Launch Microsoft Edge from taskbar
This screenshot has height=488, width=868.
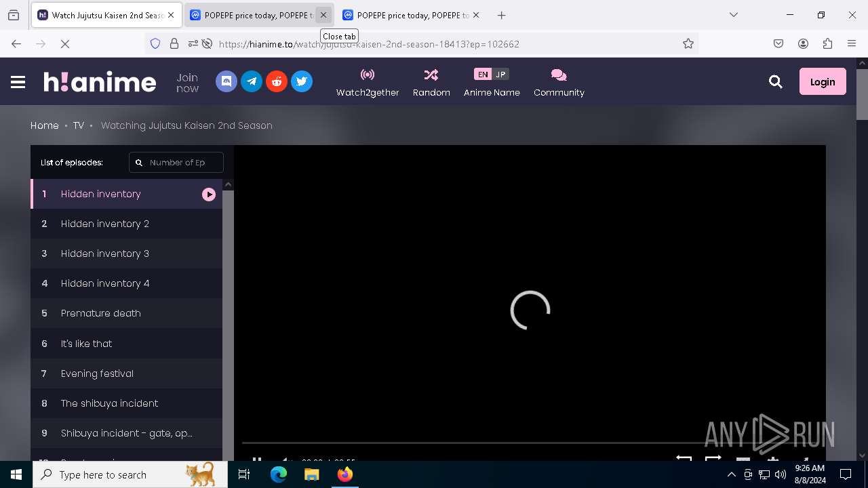[x=279, y=474]
